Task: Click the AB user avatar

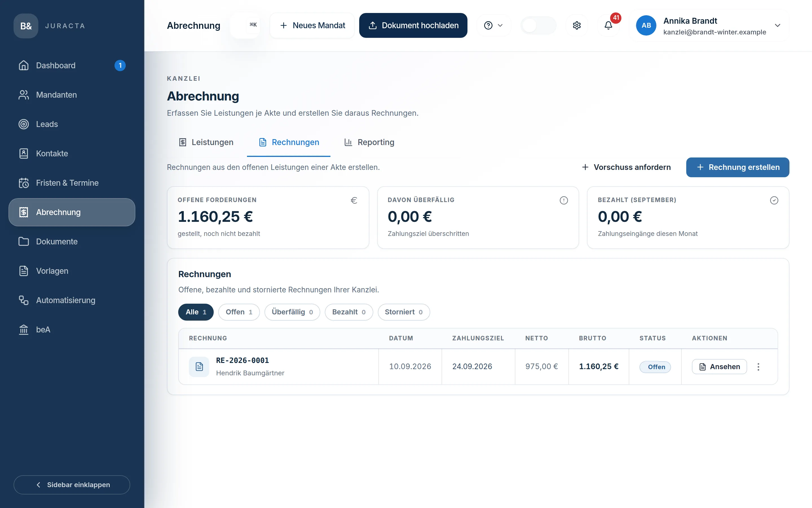Action: 646,25
